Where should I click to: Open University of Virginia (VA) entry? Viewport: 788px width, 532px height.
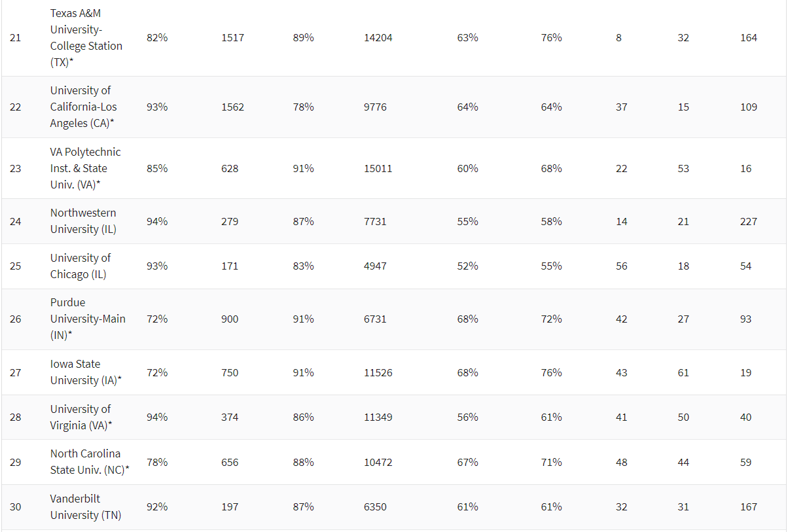click(81, 417)
